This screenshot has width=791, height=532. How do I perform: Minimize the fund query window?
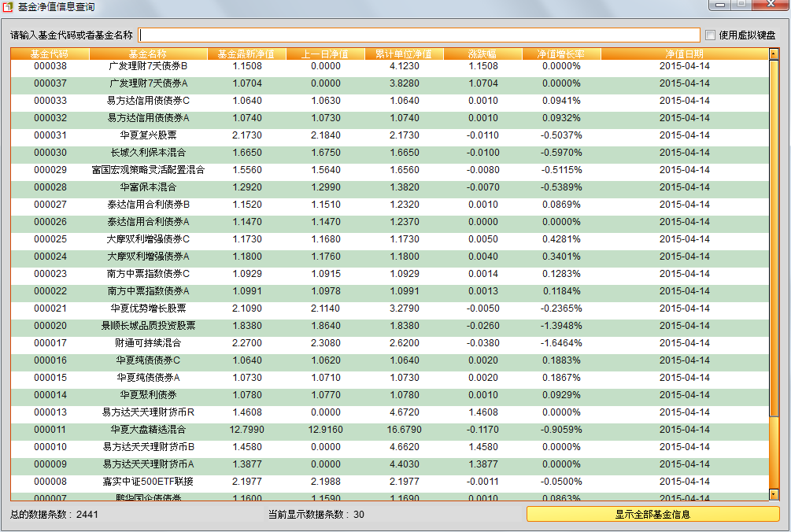[719, 5]
